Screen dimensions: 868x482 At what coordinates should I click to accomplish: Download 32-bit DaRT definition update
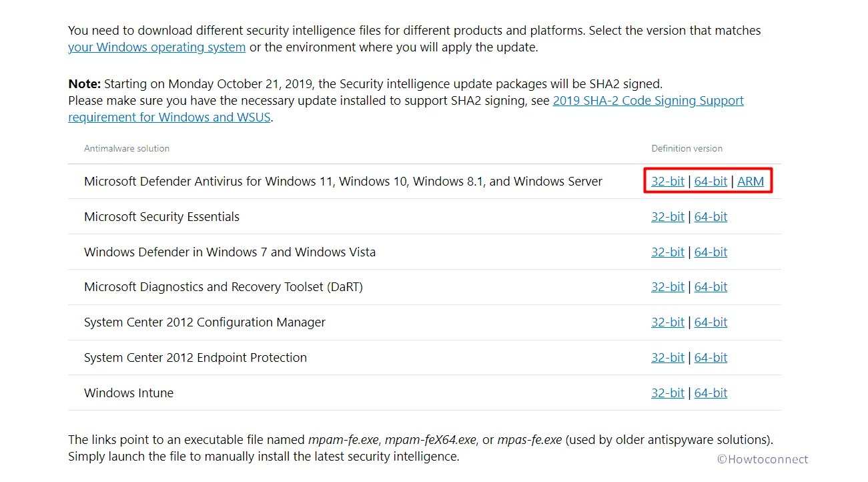click(667, 286)
